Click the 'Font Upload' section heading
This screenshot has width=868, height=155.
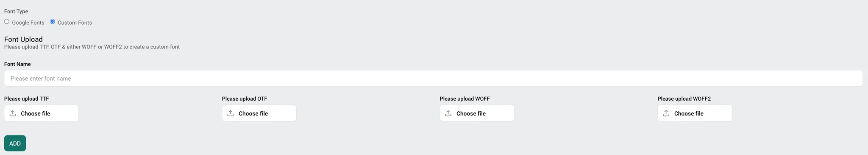tap(23, 39)
